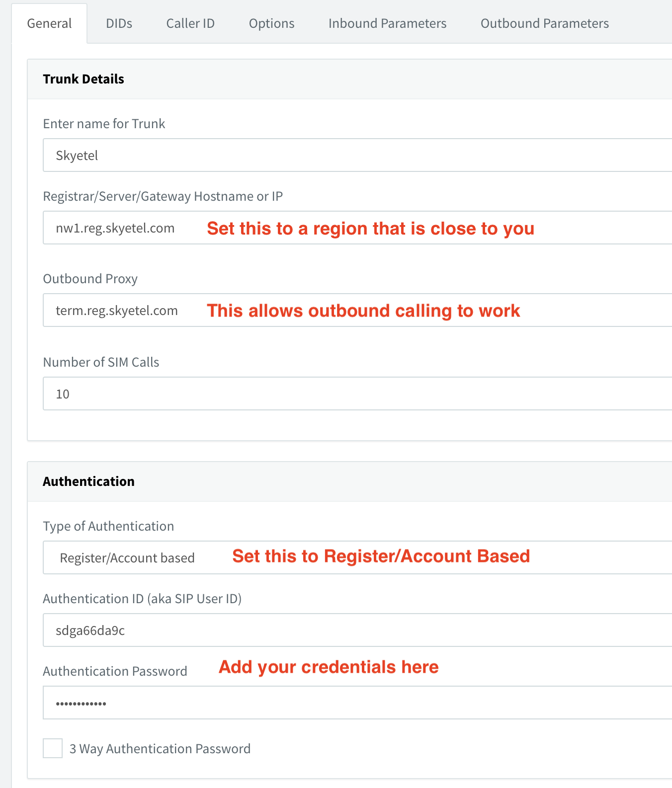Switch to the General tab
The height and width of the screenshot is (788, 672).
point(49,23)
